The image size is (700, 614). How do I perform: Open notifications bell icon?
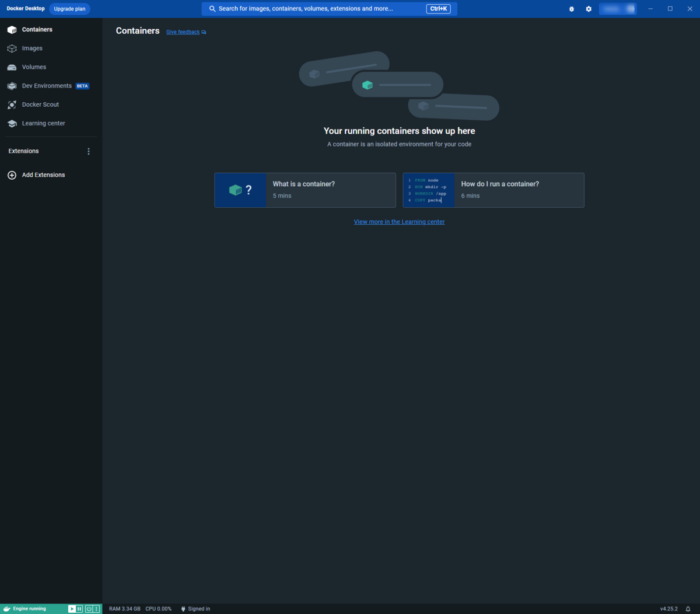pyautogui.click(x=688, y=609)
